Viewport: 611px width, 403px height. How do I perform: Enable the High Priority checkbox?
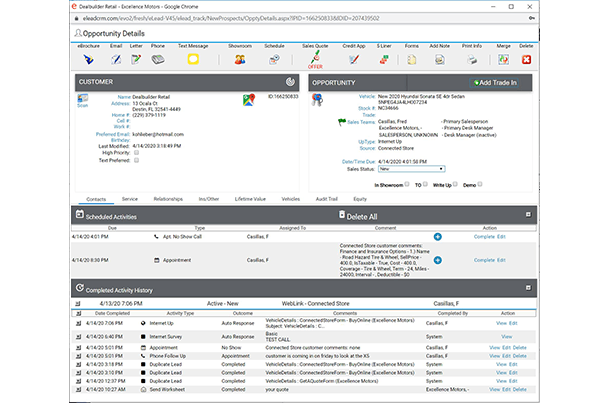pos(137,152)
